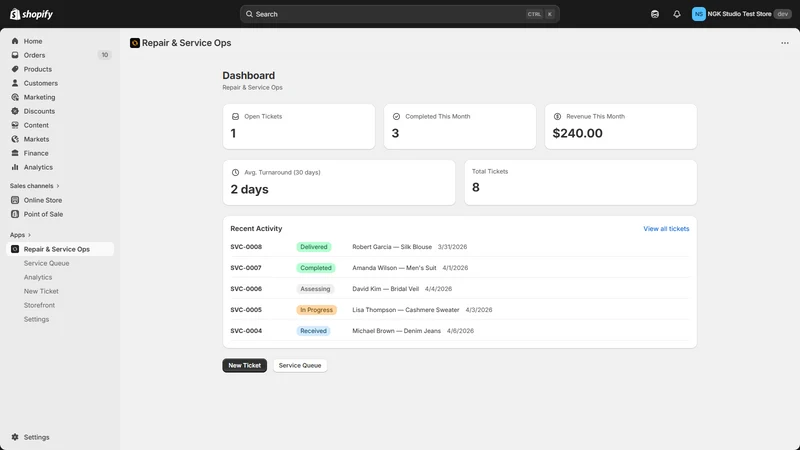The height and width of the screenshot is (450, 800).
Task: Click Michael Brown — Denim Jeans entry
Action: pos(396,331)
